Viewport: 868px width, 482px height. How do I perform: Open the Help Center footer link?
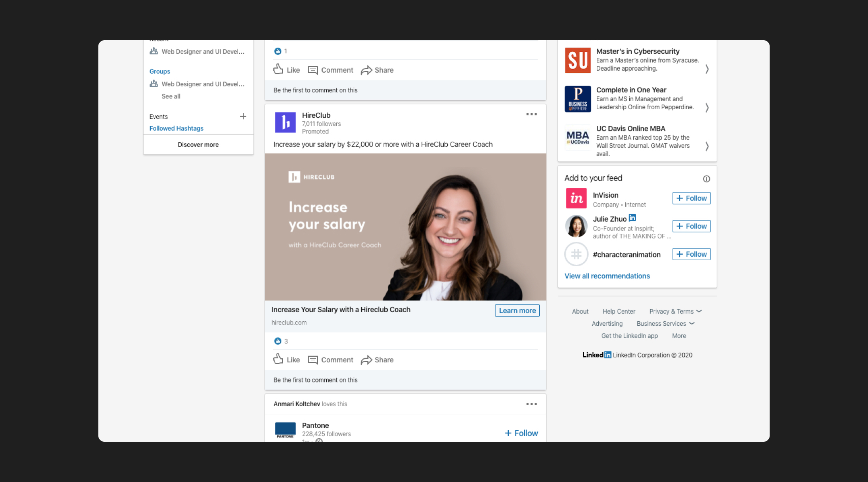[619, 311]
